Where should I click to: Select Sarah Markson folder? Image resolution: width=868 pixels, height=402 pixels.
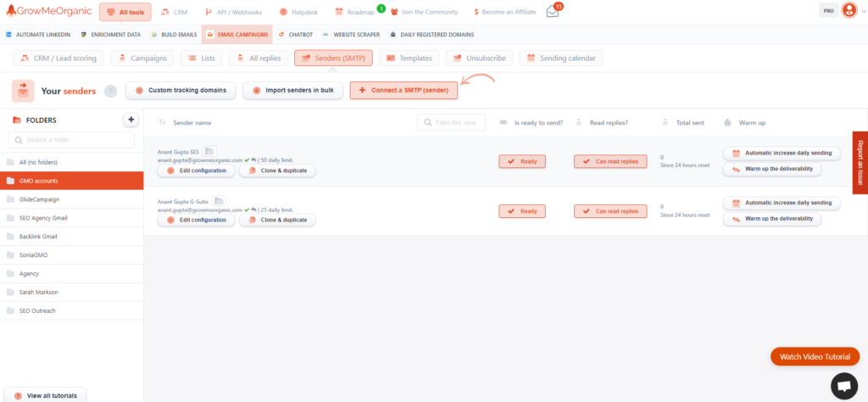(x=72, y=292)
